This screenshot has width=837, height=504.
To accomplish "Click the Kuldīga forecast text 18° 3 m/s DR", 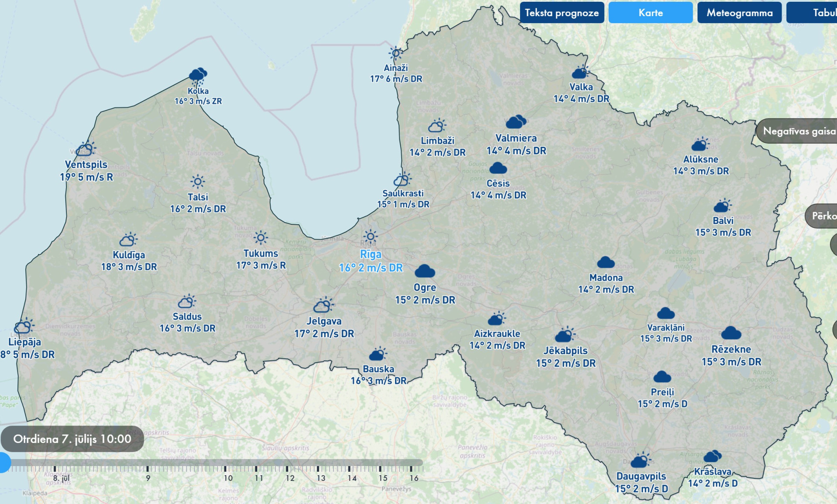I will tap(129, 267).
